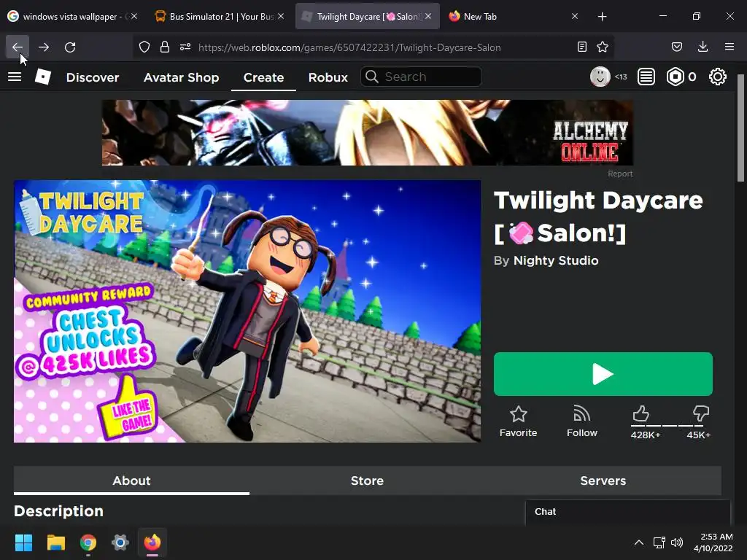Image resolution: width=747 pixels, height=560 pixels.
Task: Click the page vertical scrollbar
Action: coord(741,128)
